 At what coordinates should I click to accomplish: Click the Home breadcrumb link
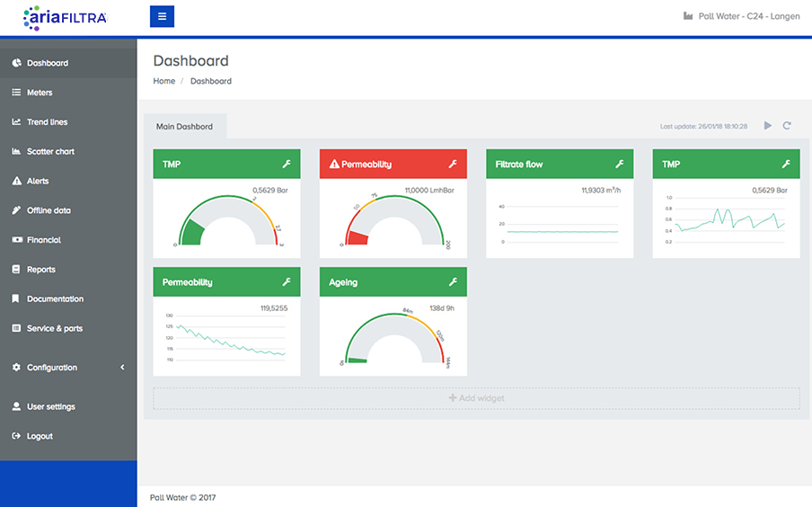coord(163,81)
